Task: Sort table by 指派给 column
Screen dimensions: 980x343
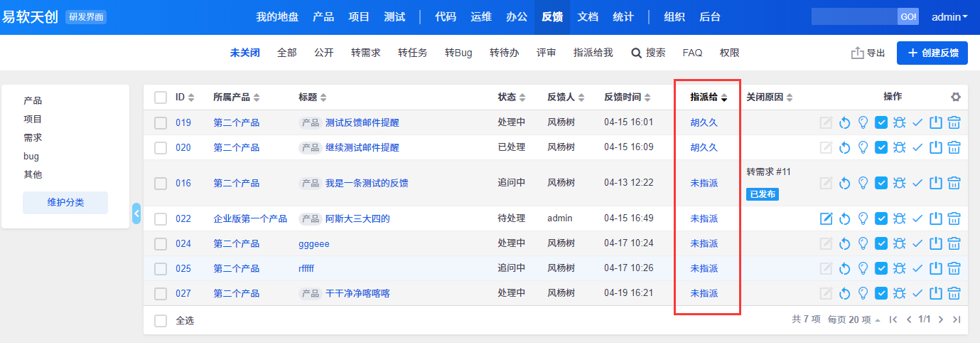Action: pyautogui.click(x=708, y=97)
